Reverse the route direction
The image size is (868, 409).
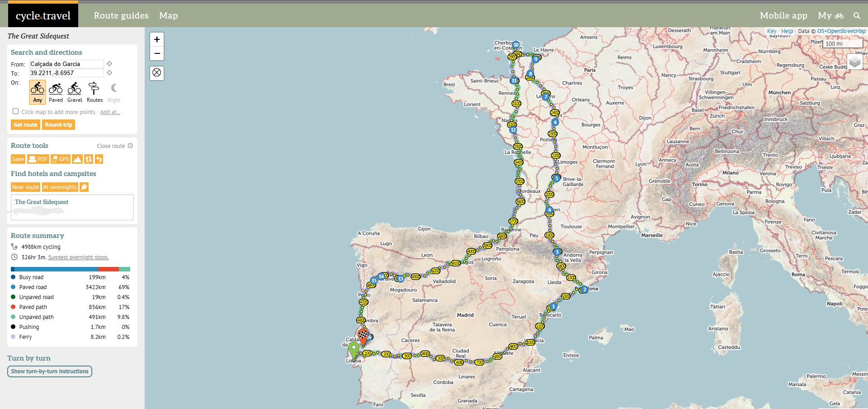click(89, 159)
